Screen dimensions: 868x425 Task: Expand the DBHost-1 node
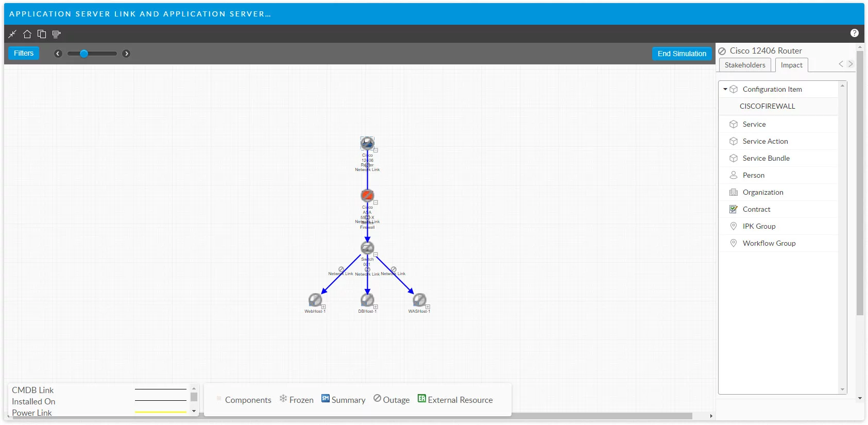coord(376,307)
